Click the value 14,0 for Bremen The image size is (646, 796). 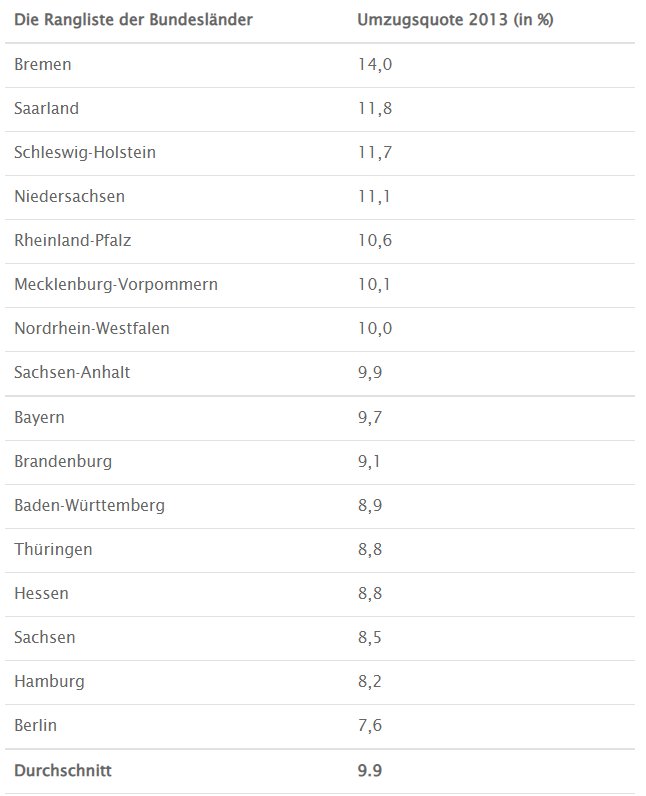click(x=375, y=64)
